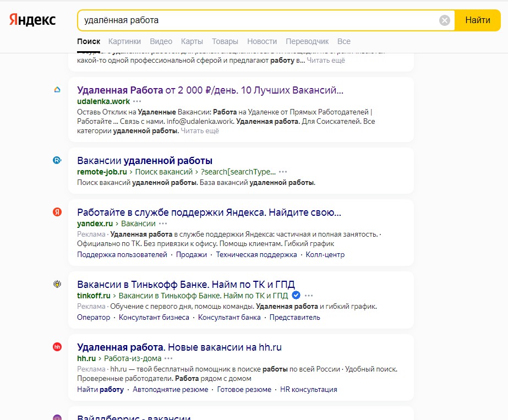Open the Оператор sitelink
508x420 pixels.
[94, 318]
